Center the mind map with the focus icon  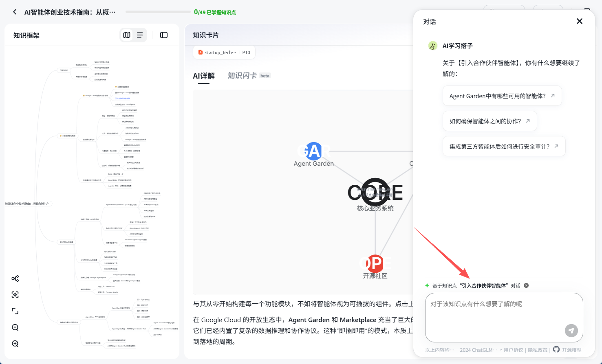(15, 295)
